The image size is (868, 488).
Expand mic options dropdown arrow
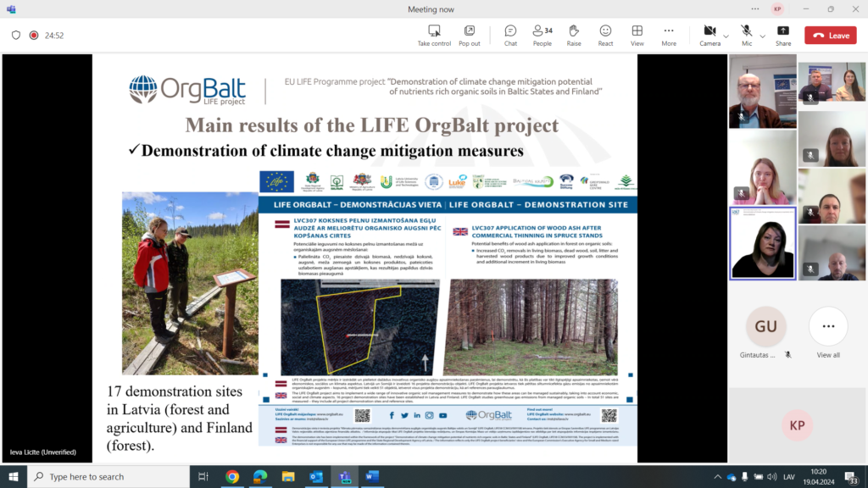click(762, 36)
